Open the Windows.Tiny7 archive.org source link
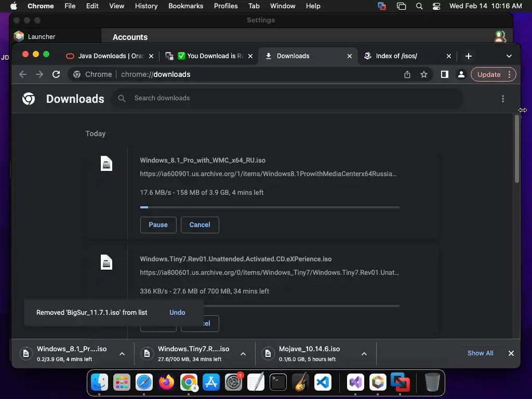The width and height of the screenshot is (532, 399). (270, 272)
